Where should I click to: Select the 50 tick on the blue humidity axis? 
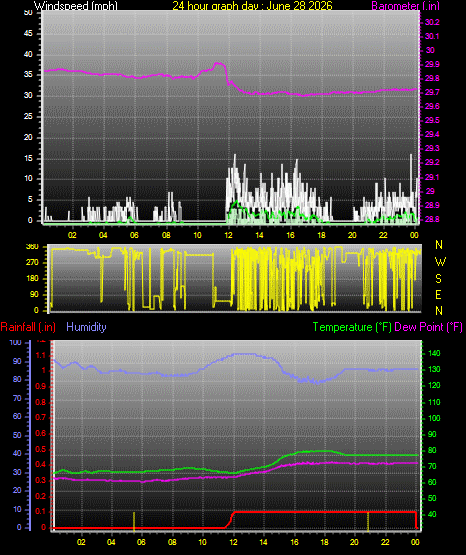[17, 435]
